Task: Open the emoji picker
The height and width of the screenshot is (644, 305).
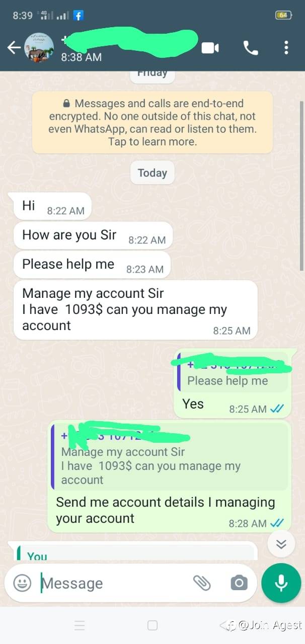Action: click(x=22, y=583)
